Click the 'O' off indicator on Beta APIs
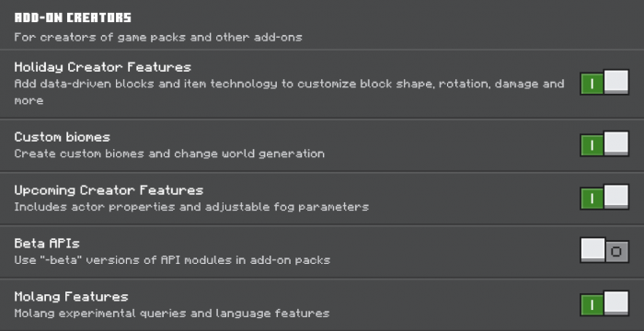644x331 pixels. click(616, 252)
